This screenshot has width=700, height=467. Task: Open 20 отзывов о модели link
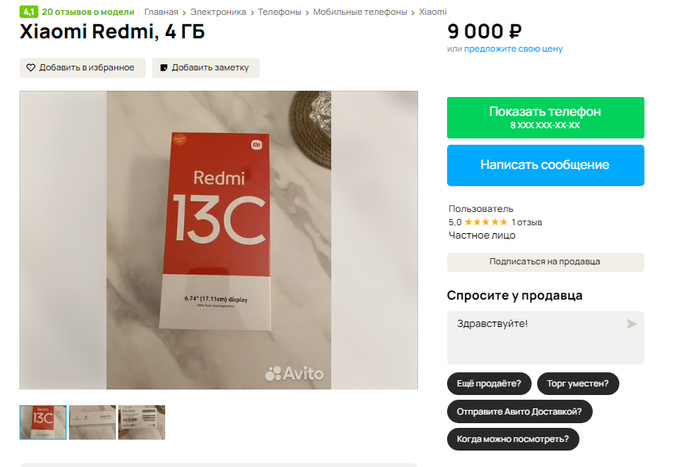(88, 12)
